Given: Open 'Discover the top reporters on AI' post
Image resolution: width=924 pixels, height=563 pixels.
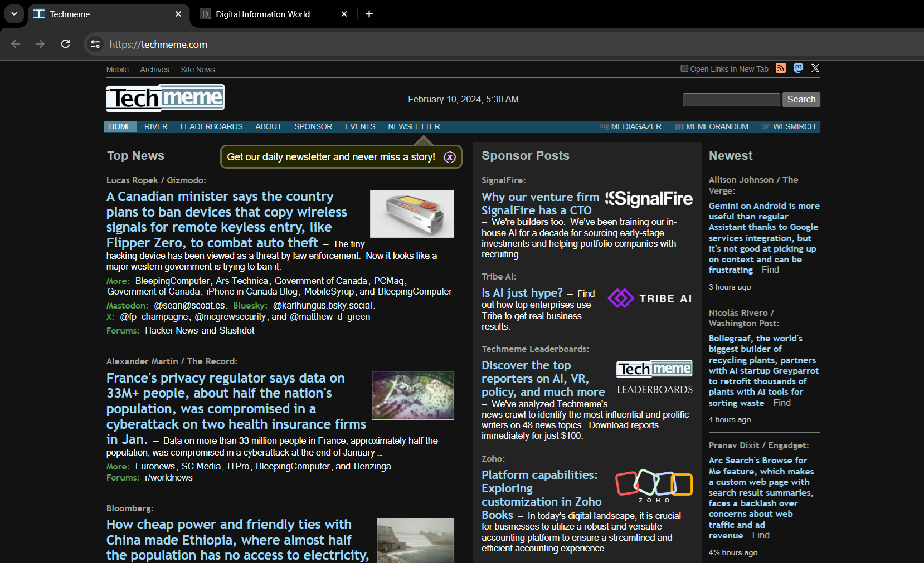Looking at the screenshot, I should click(x=543, y=379).
